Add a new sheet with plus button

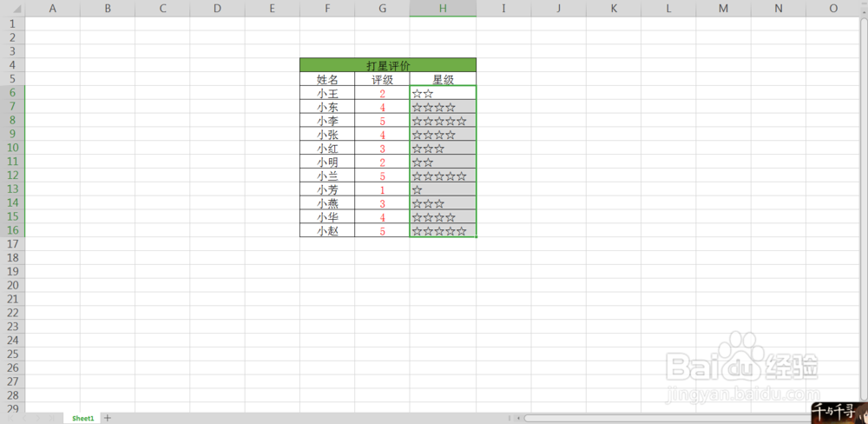coord(108,418)
